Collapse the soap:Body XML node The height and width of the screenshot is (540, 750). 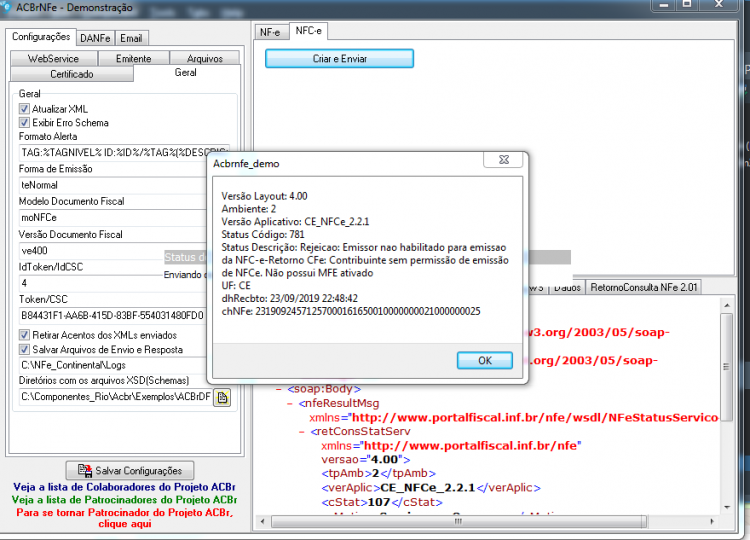(278, 389)
